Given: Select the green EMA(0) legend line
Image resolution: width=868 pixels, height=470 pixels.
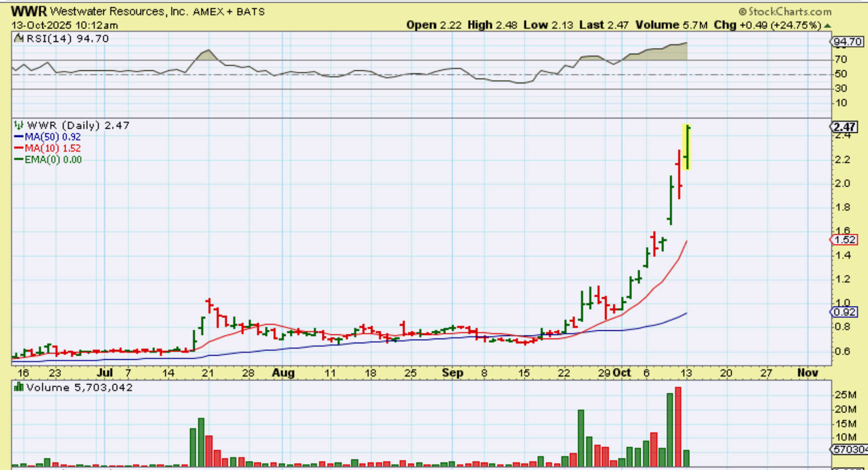Looking at the screenshot, I should click(x=19, y=160).
